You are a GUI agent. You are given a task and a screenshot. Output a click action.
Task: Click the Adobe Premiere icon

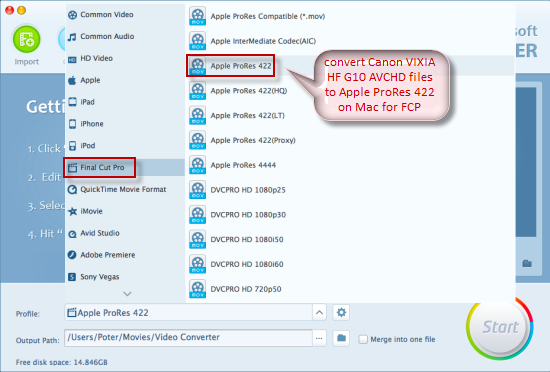[72, 255]
